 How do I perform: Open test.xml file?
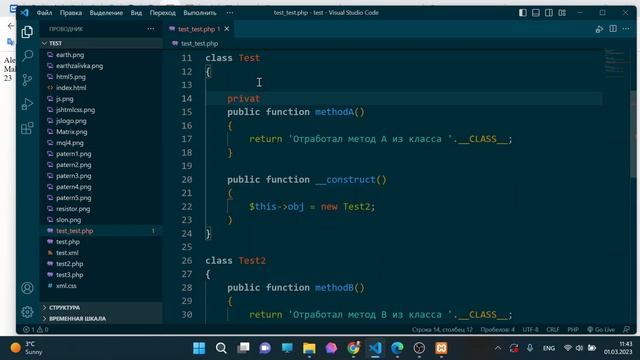click(x=67, y=253)
